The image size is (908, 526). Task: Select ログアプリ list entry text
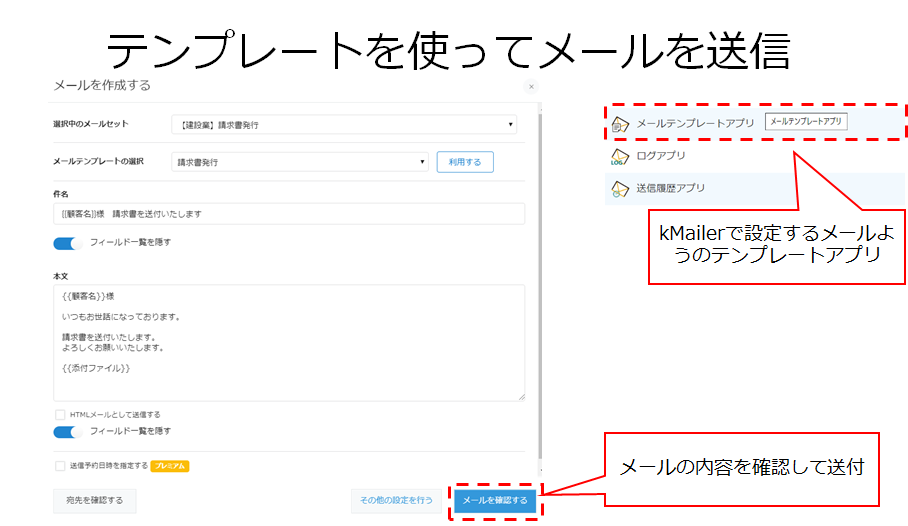[x=661, y=156]
